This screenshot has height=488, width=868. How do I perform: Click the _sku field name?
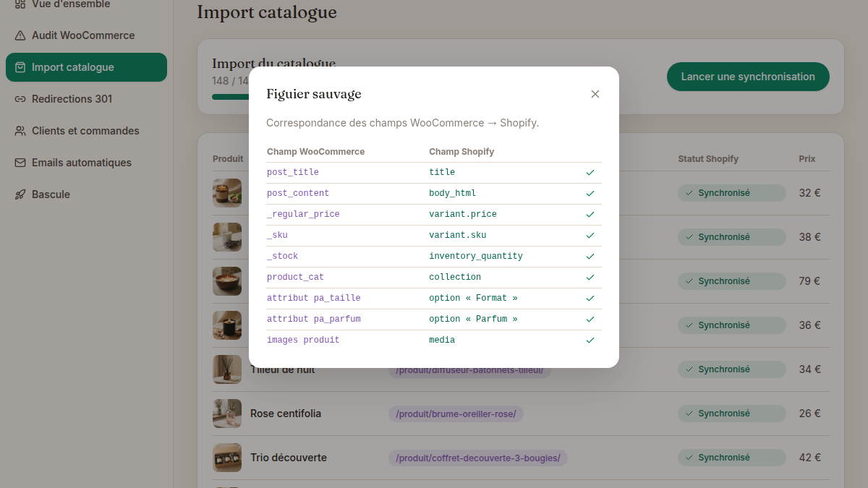pyautogui.click(x=277, y=236)
